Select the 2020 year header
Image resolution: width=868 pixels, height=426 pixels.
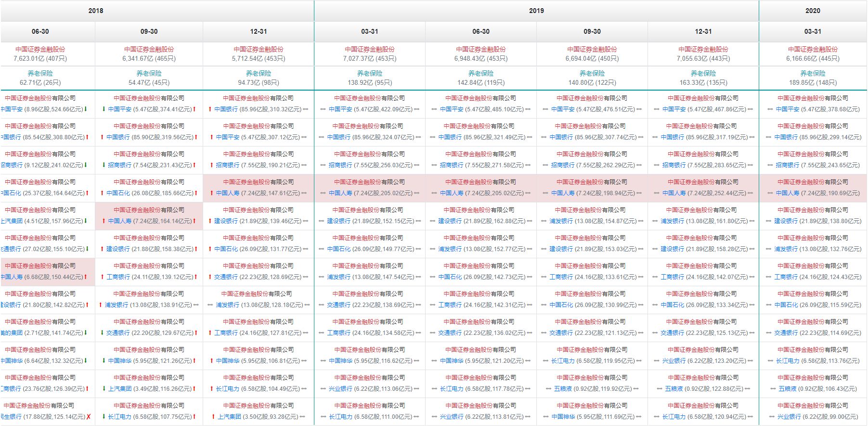(x=813, y=11)
